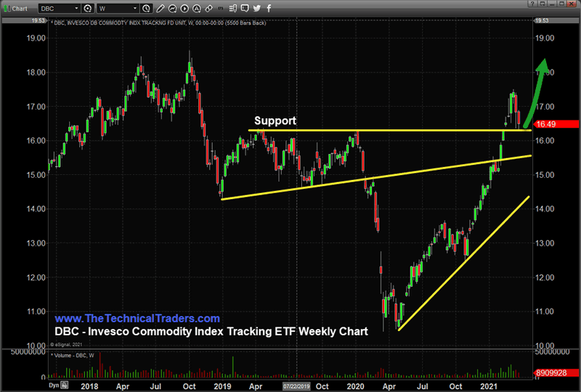Click the DBC INVESCO chart title text
The image size is (581, 392).
[160, 23]
